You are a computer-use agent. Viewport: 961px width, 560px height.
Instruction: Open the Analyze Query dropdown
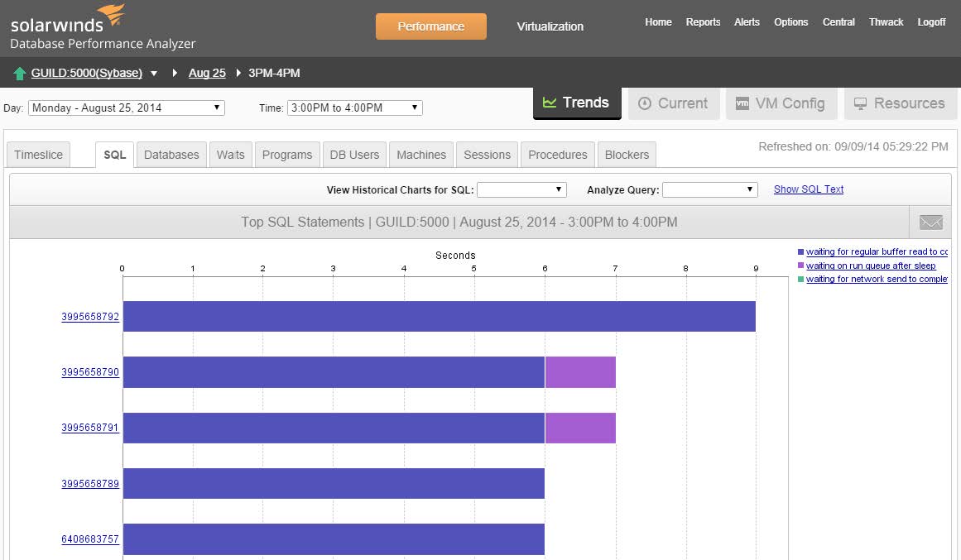point(709,189)
